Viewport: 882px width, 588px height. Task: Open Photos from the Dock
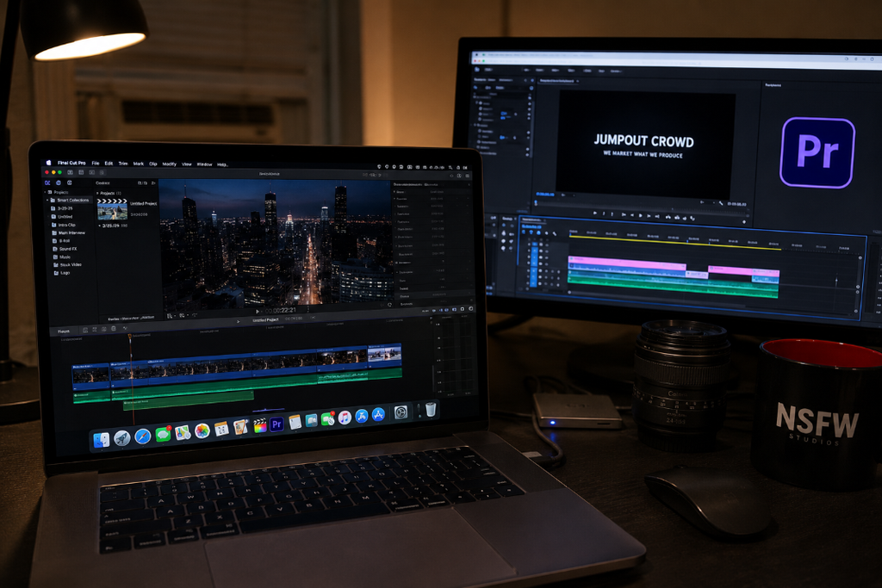[202, 430]
